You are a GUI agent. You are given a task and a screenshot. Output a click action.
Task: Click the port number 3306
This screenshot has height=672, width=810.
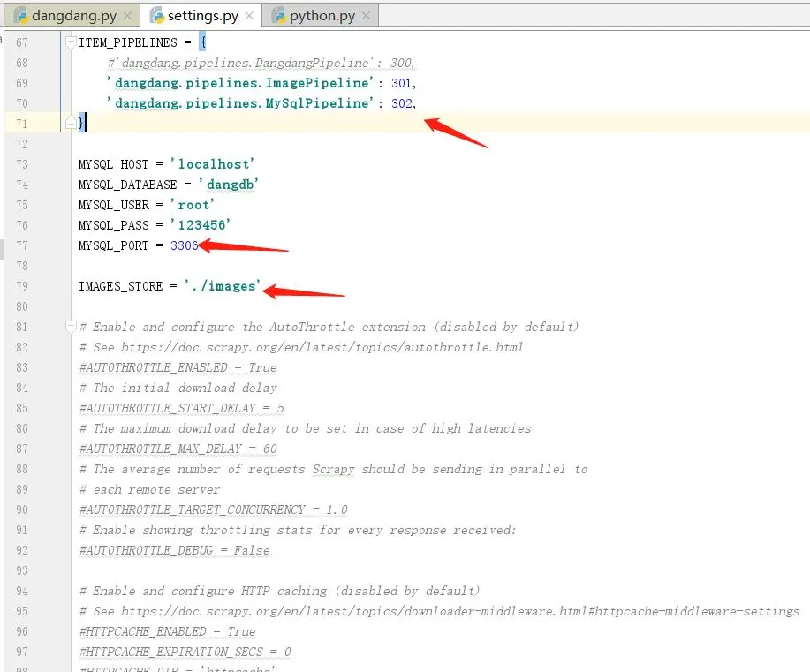coord(185,245)
